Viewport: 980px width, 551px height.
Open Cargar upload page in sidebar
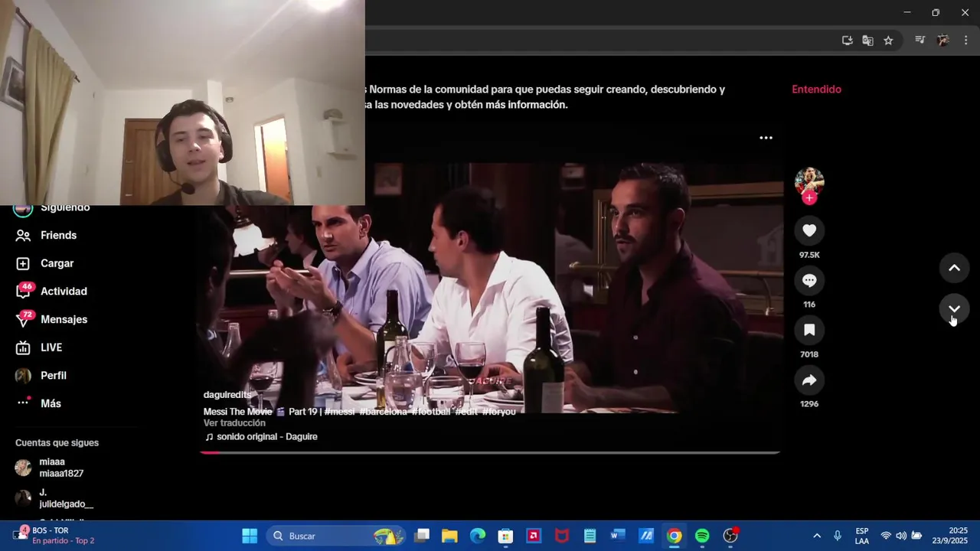tap(57, 263)
